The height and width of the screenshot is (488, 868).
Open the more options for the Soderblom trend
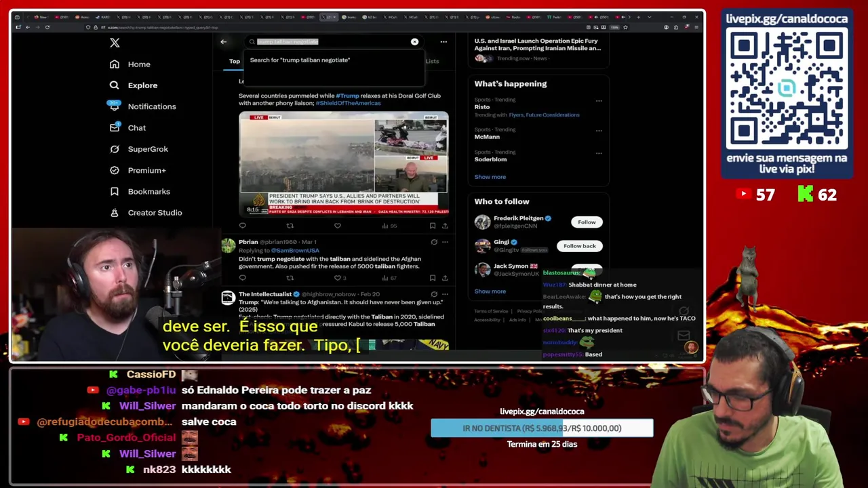pos(599,153)
